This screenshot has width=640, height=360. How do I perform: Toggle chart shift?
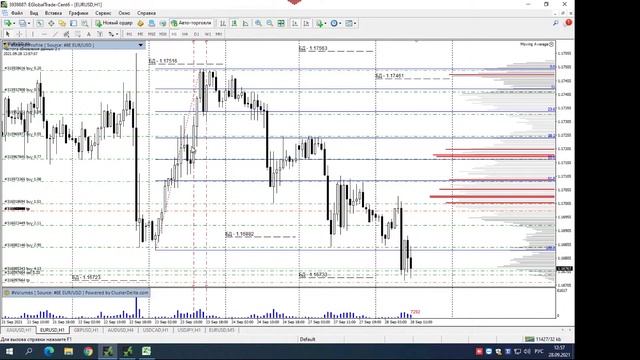coord(306,23)
